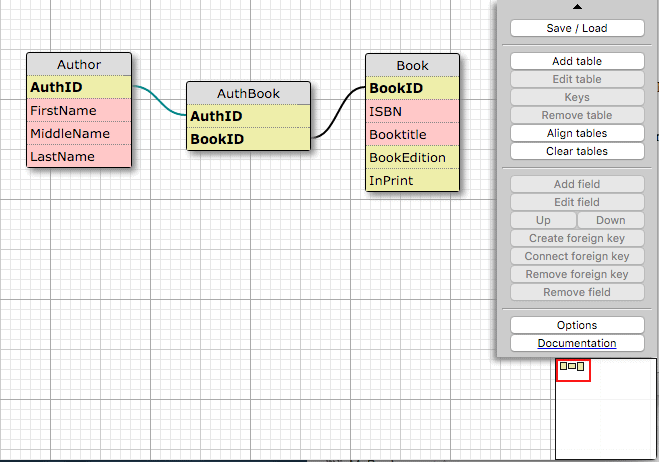Click the Edit table button

577,79
